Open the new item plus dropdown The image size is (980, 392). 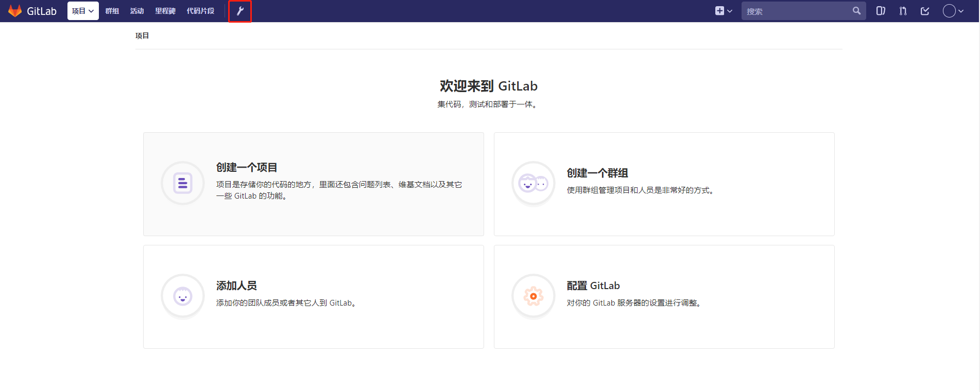tap(724, 11)
